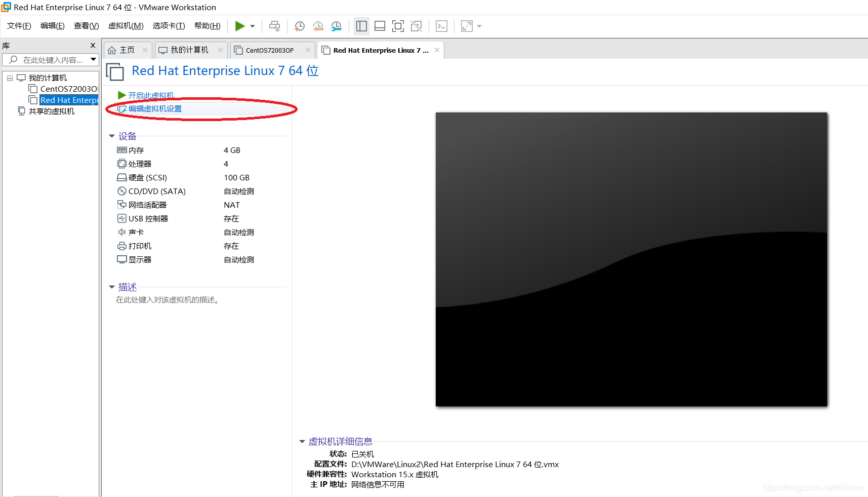Click the 网络信息不可用 IP address text
The height and width of the screenshot is (497, 868).
pyautogui.click(x=378, y=485)
